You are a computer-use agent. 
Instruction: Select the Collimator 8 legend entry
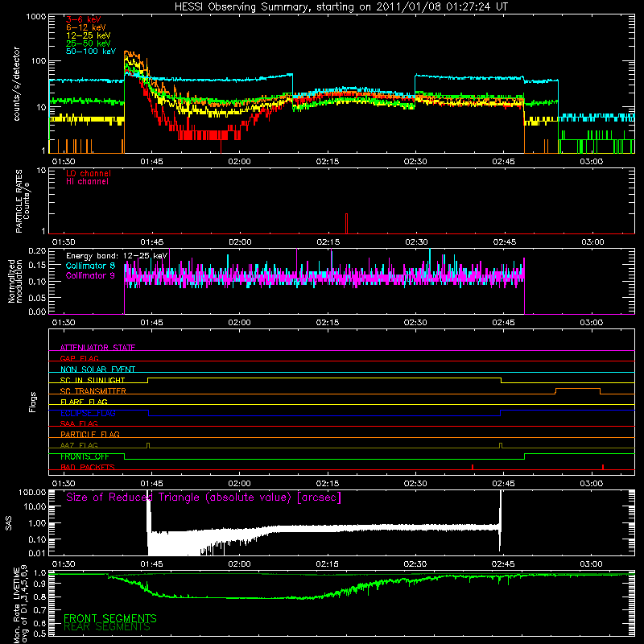90,266
